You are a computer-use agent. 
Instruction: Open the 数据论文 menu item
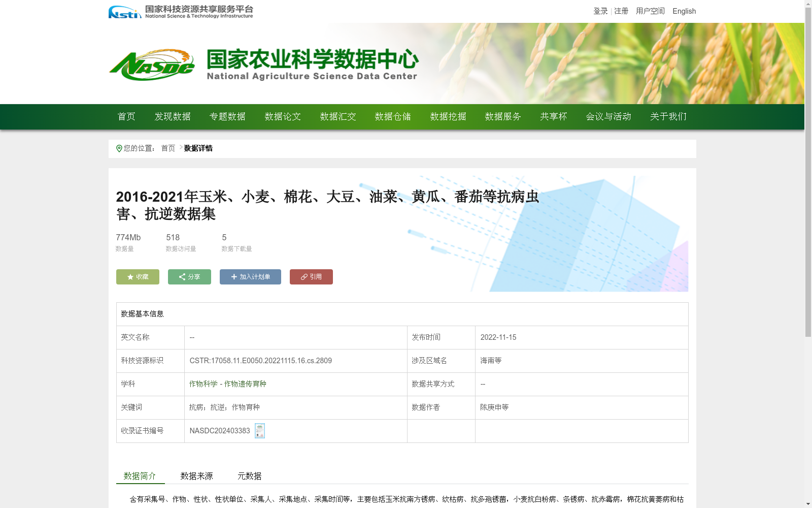(283, 117)
